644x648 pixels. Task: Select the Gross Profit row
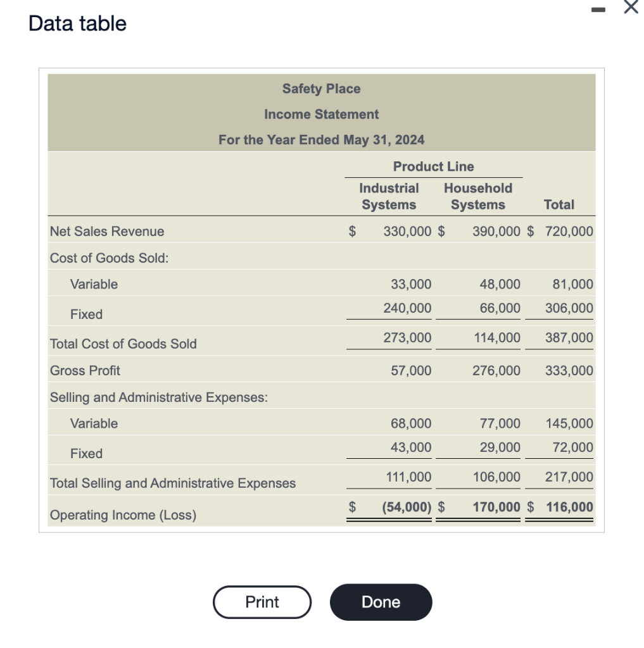coord(85,370)
